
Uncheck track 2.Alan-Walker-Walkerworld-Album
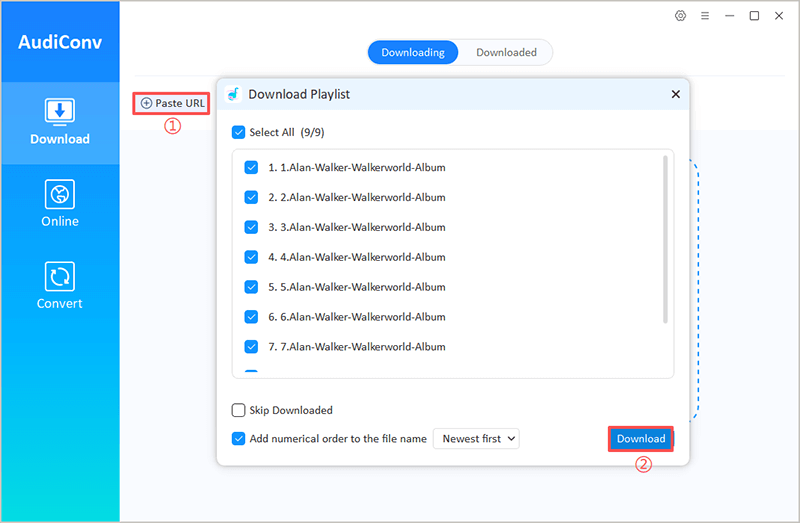point(251,197)
